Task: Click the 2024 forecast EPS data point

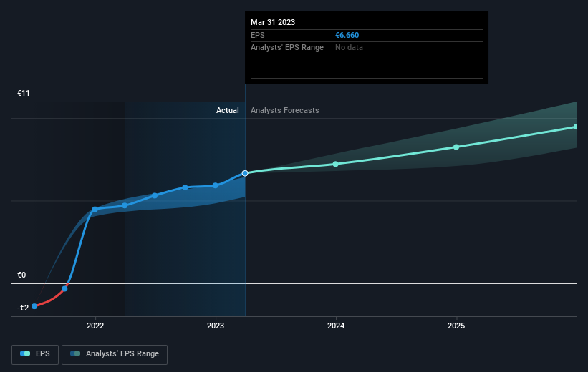Action: click(x=336, y=164)
